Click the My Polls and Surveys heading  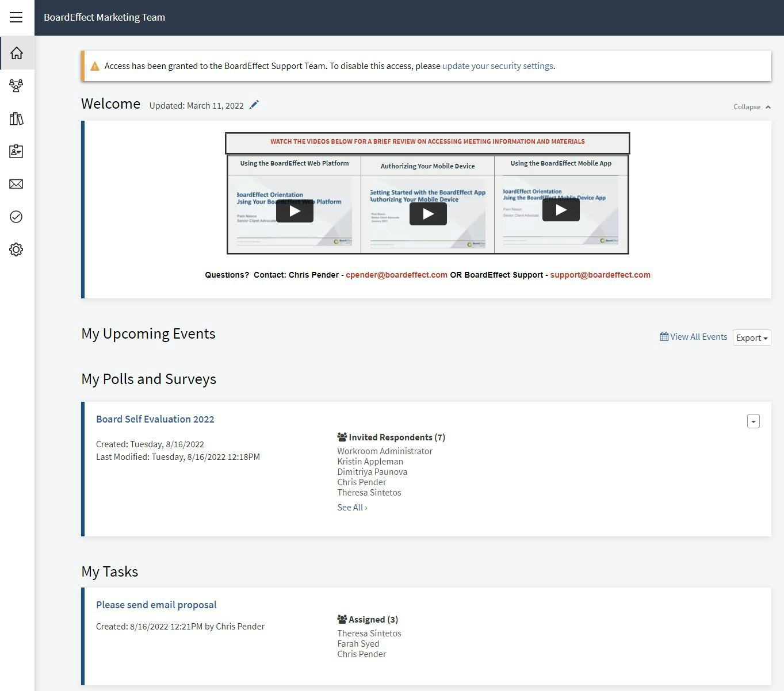149,379
